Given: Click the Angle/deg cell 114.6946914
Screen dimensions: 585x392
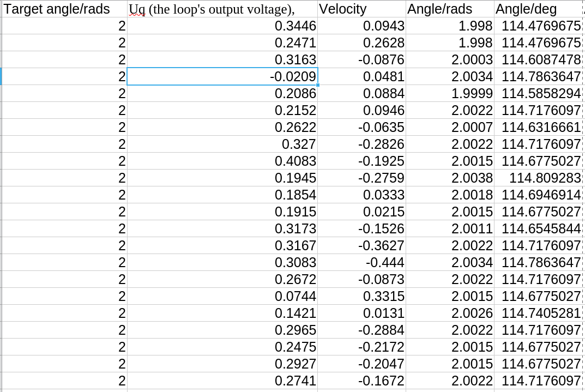Looking at the screenshot, I should pyautogui.click(x=538, y=195).
